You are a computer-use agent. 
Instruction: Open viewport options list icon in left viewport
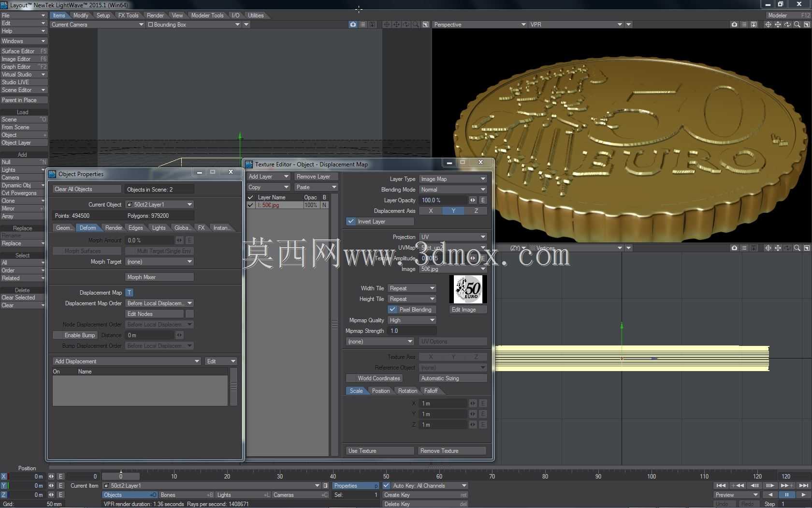coord(362,25)
